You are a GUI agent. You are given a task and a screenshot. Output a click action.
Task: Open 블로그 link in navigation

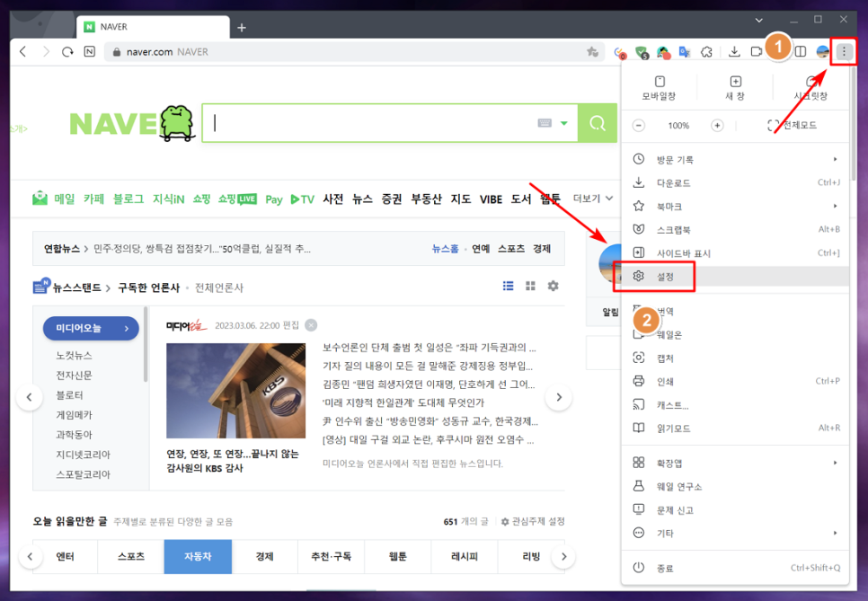[128, 199]
